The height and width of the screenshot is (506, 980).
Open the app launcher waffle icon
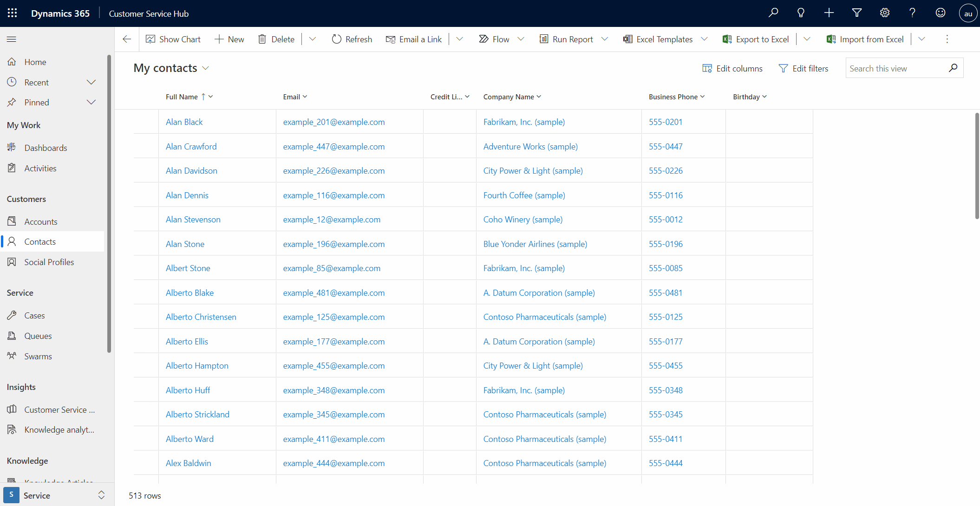(13, 13)
